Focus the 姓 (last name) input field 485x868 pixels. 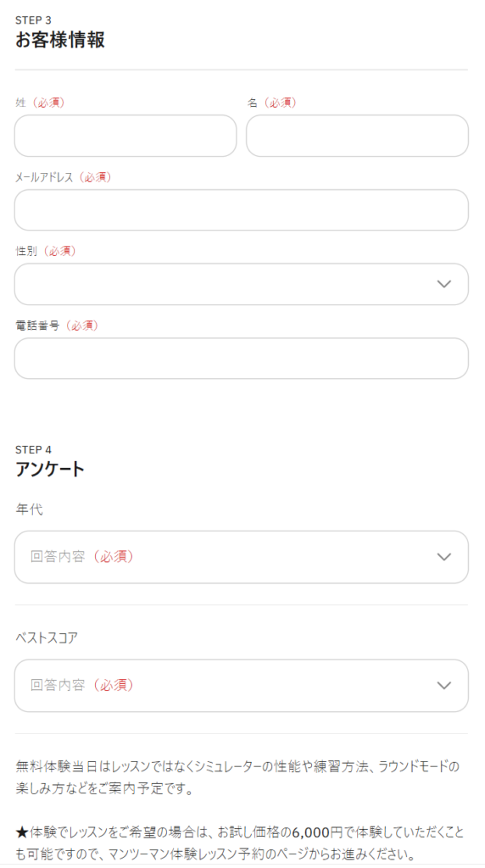click(125, 136)
